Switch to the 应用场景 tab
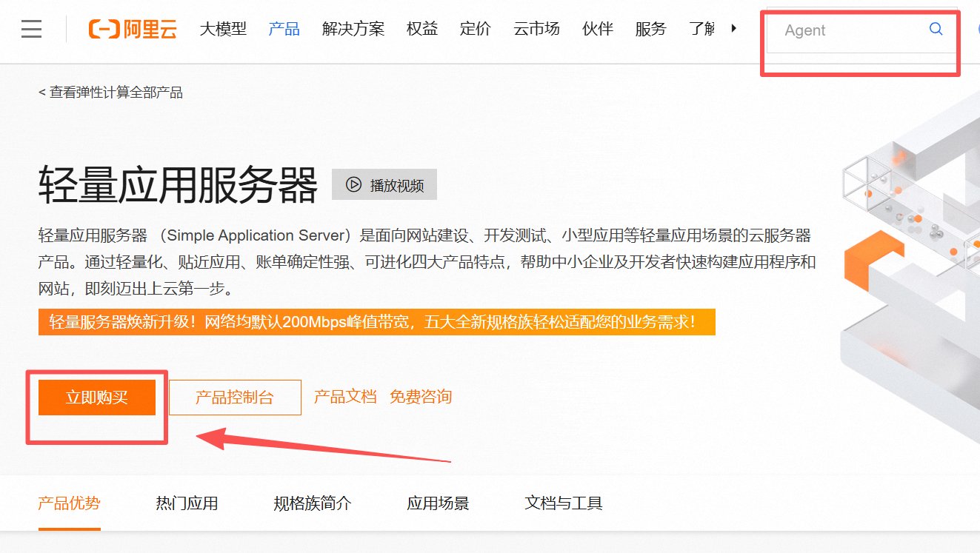This screenshot has height=553, width=980. [x=438, y=504]
